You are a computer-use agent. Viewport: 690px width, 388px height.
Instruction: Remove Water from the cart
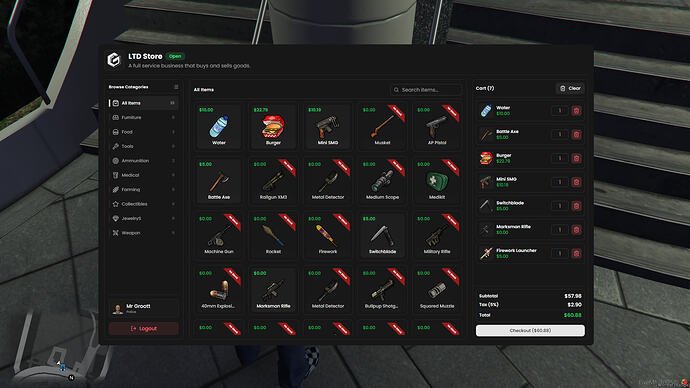coord(576,111)
